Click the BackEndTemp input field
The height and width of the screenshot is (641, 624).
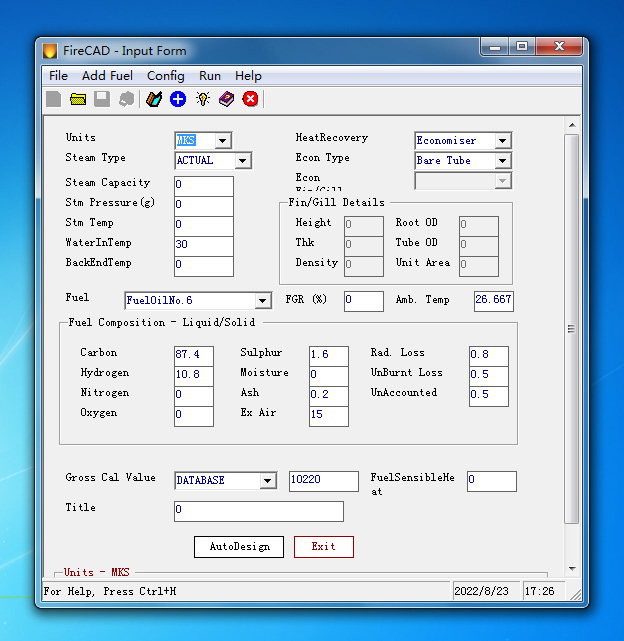tap(204, 266)
